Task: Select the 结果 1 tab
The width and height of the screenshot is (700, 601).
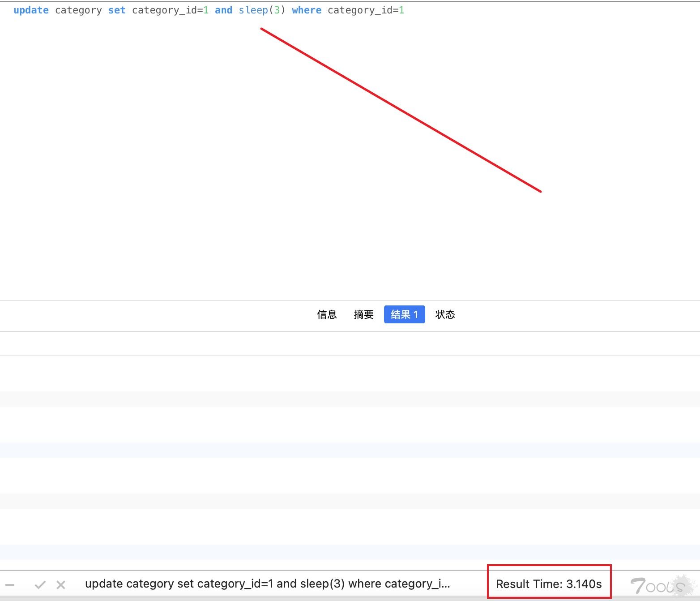Action: 404,315
